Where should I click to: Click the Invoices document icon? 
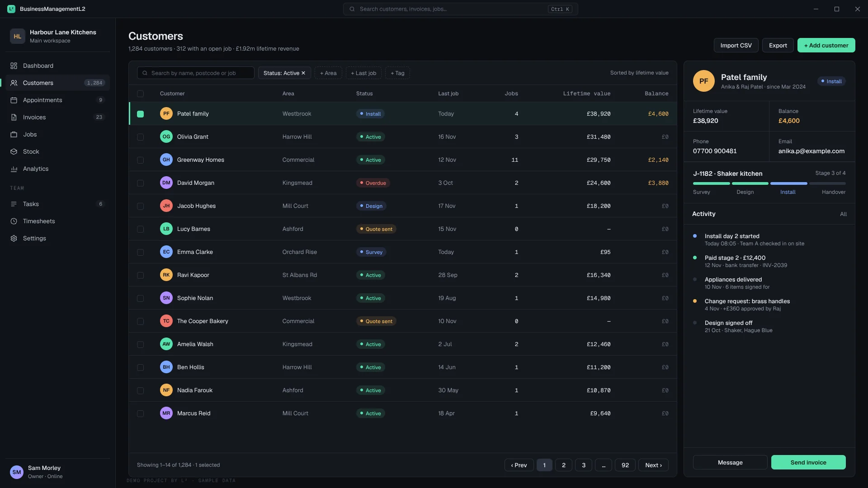[14, 117]
